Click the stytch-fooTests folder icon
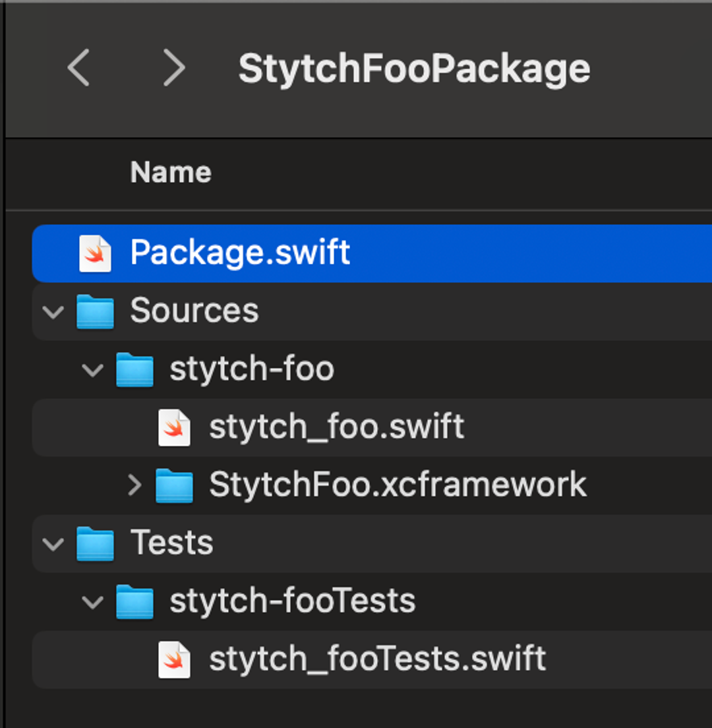 [135, 601]
